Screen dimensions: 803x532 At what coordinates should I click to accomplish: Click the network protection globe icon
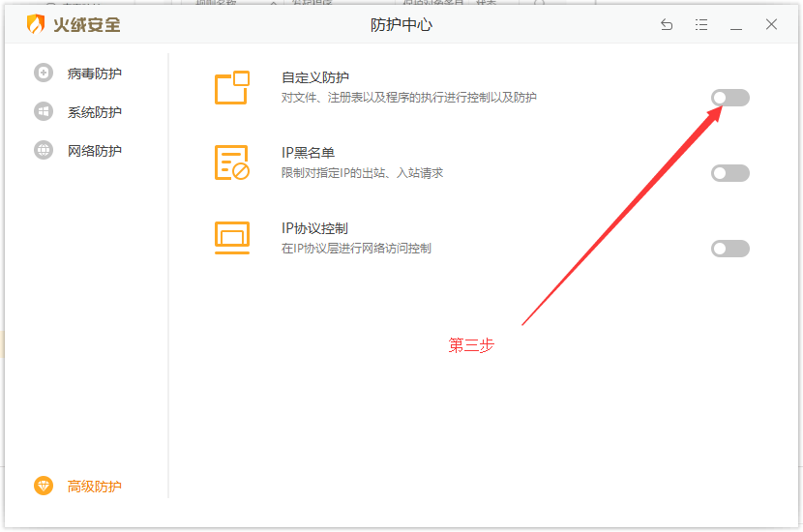(x=44, y=151)
